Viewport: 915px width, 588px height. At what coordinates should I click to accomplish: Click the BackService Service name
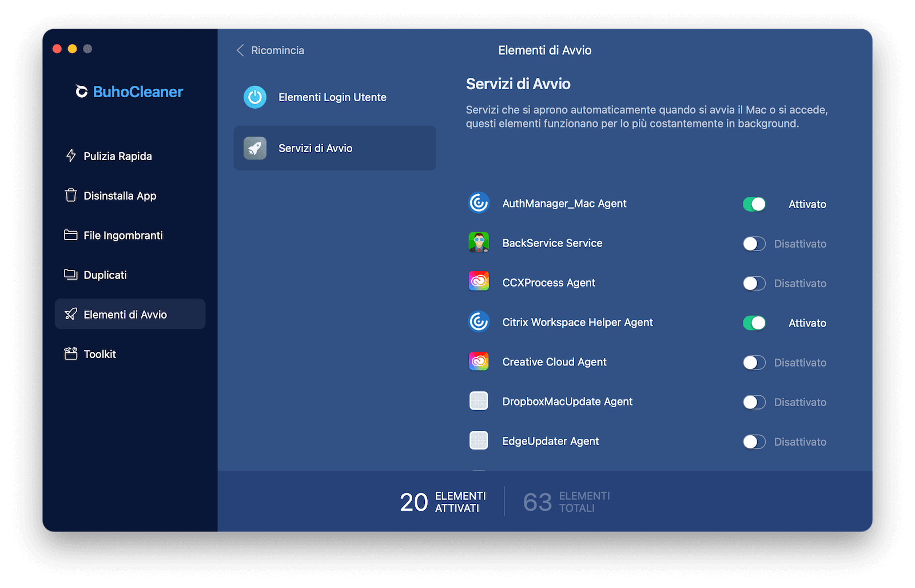point(552,243)
